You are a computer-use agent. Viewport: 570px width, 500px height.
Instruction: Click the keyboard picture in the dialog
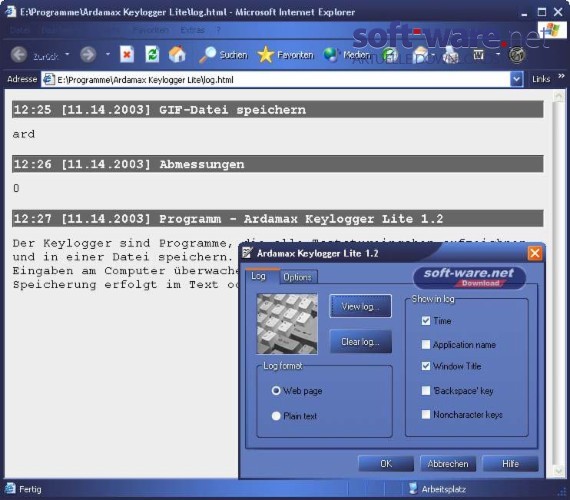coord(287,324)
